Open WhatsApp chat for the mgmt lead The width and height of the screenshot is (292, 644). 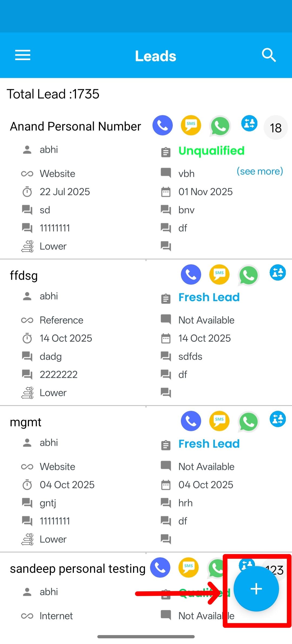point(248,422)
